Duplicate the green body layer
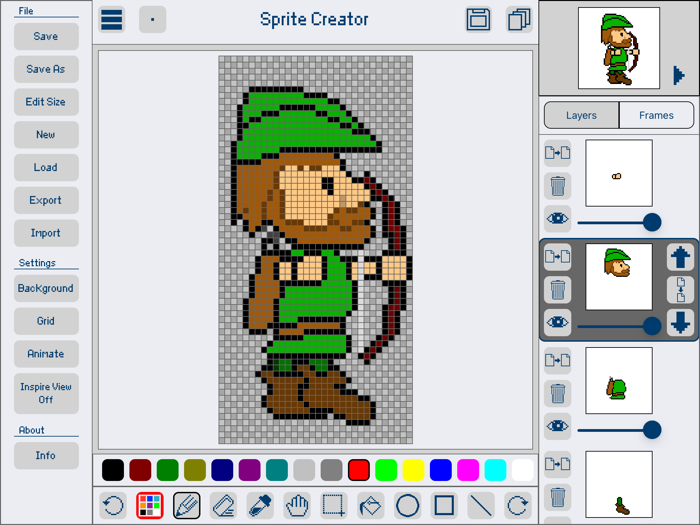 558,360
